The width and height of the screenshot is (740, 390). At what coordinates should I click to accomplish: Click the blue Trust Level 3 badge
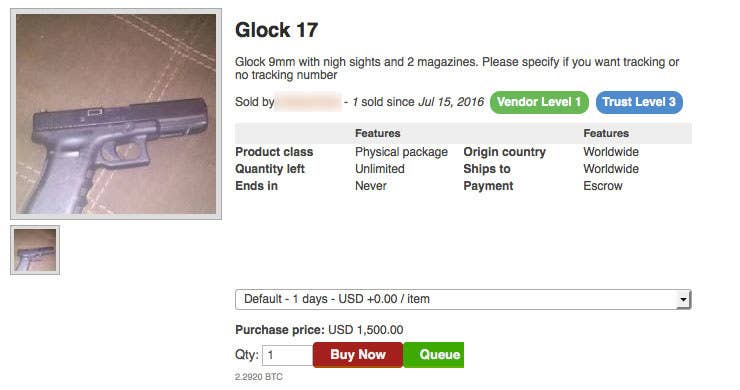pos(639,102)
